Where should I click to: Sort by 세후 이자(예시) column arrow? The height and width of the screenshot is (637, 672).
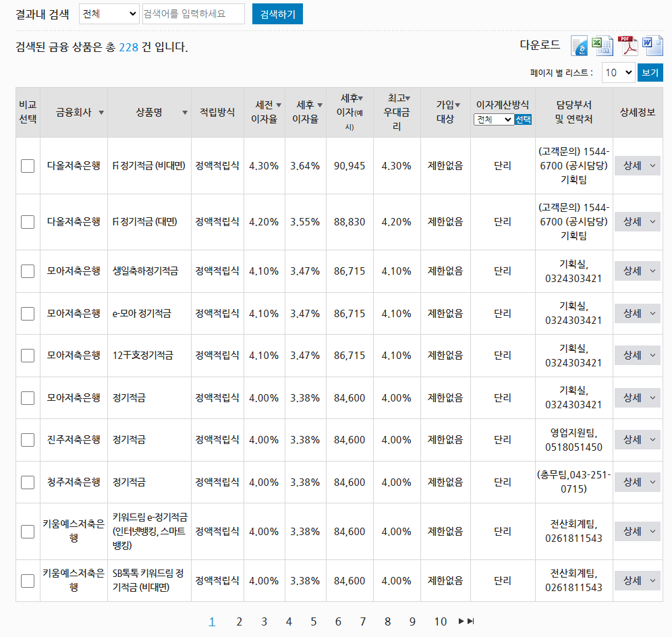(x=360, y=98)
